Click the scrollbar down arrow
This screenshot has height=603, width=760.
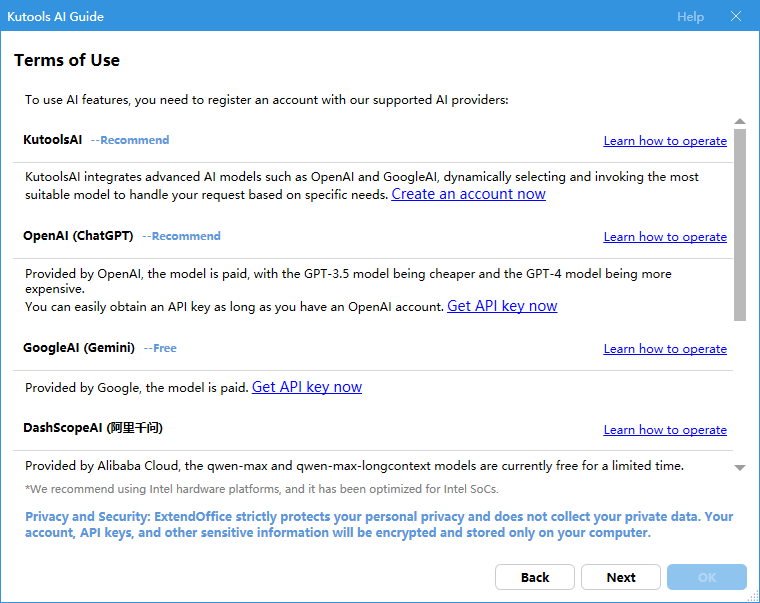pyautogui.click(x=740, y=468)
